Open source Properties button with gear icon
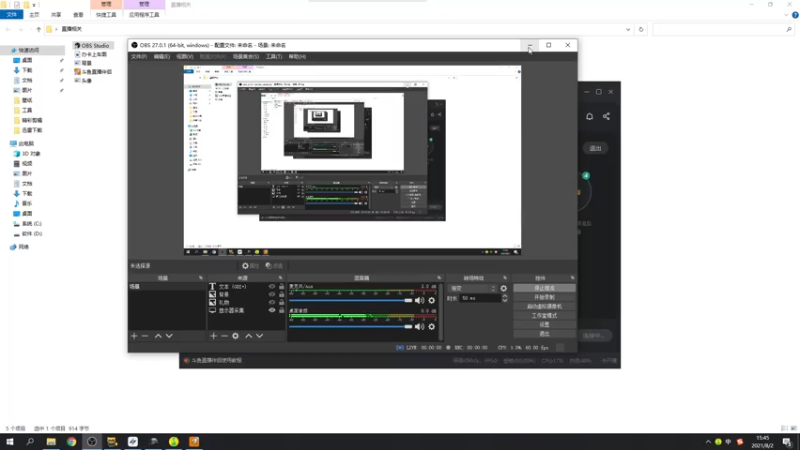This screenshot has width=800, height=450. click(x=251, y=266)
